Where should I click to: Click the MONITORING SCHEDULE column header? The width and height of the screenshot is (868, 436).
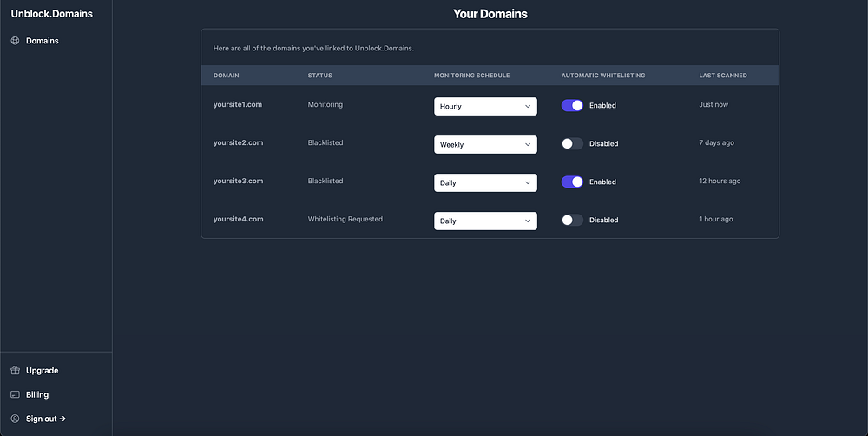point(471,76)
